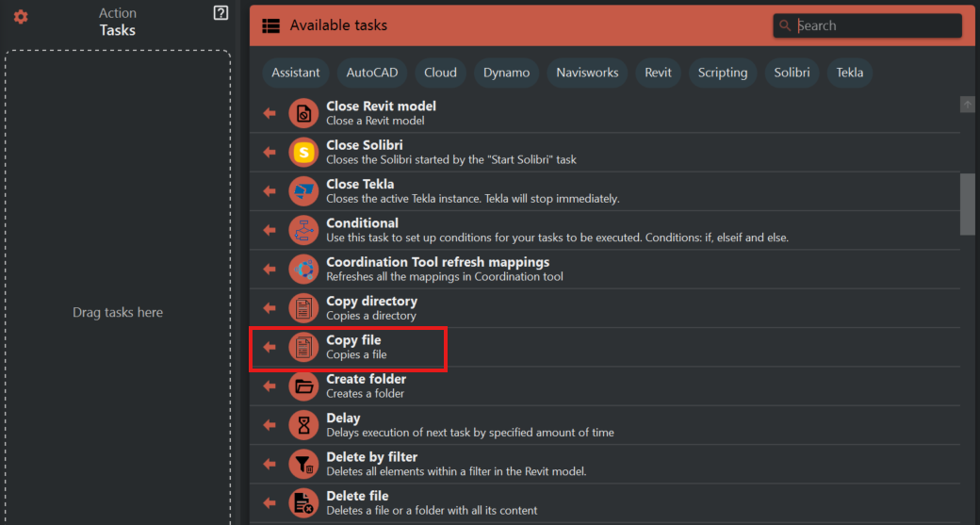
Task: Click the settings gear icon
Action: click(21, 17)
